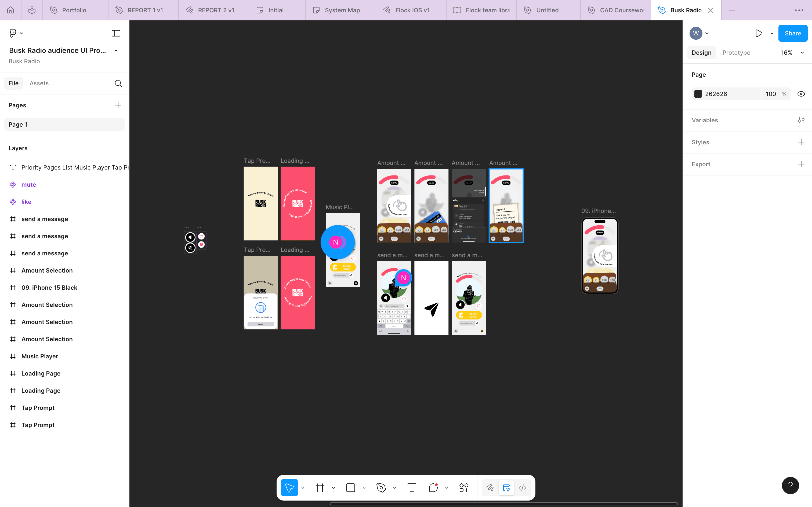Open the Assets tab
812x507 pixels.
pyautogui.click(x=39, y=83)
